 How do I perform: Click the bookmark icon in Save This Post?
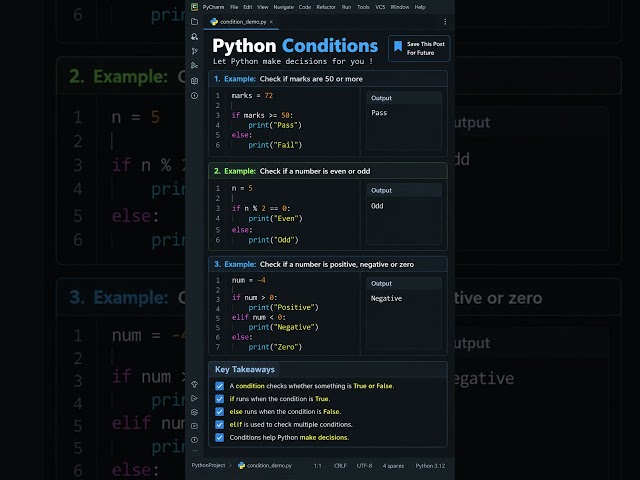(x=398, y=47)
